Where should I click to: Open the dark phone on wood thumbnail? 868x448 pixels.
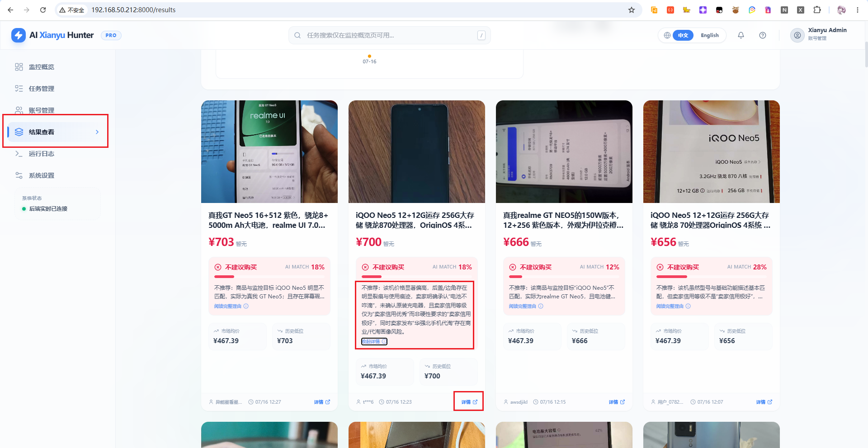coord(417,151)
